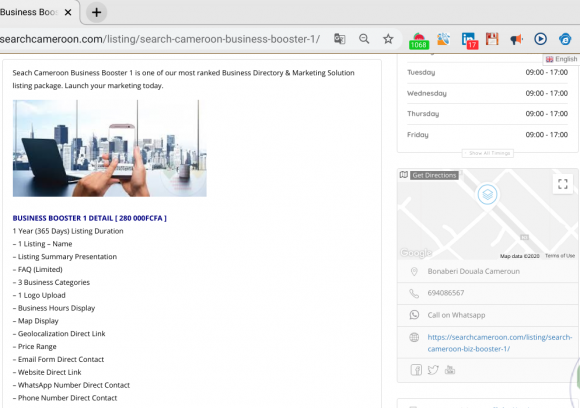Open the megaphone extension icon
The height and width of the screenshot is (408, 580).
[516, 39]
